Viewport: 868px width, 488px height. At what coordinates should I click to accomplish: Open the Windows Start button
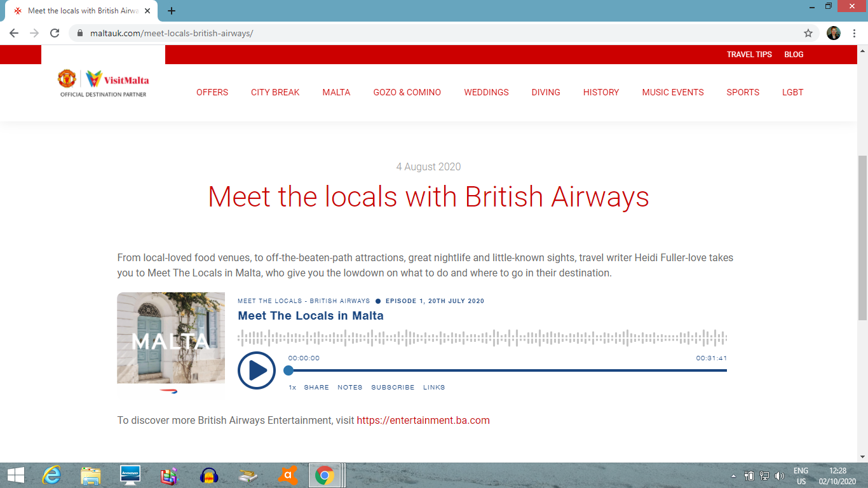pos(15,475)
